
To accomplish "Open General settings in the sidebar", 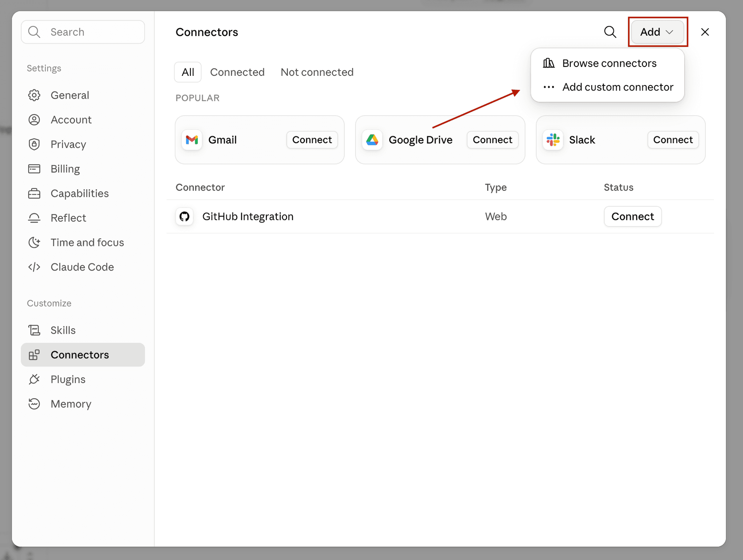I will [83, 95].
